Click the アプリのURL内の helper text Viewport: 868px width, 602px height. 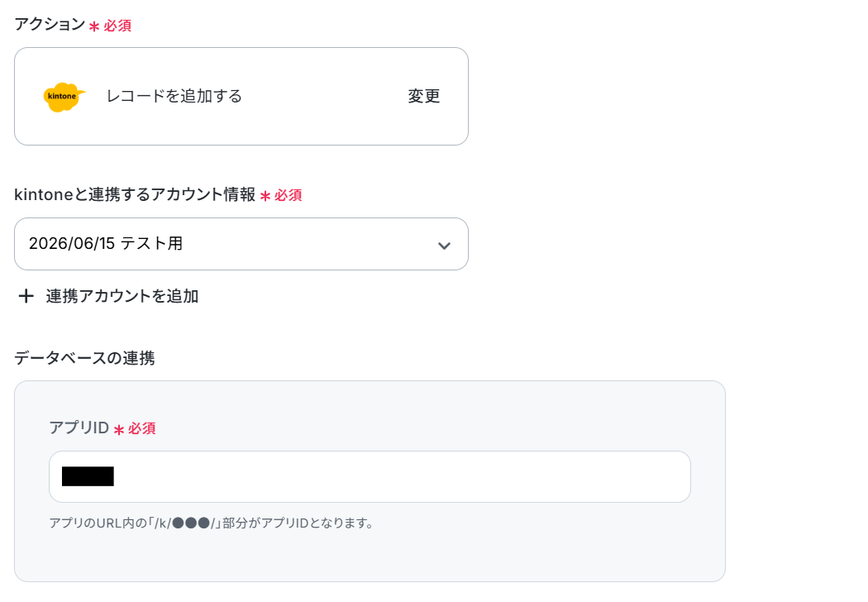click(x=212, y=523)
